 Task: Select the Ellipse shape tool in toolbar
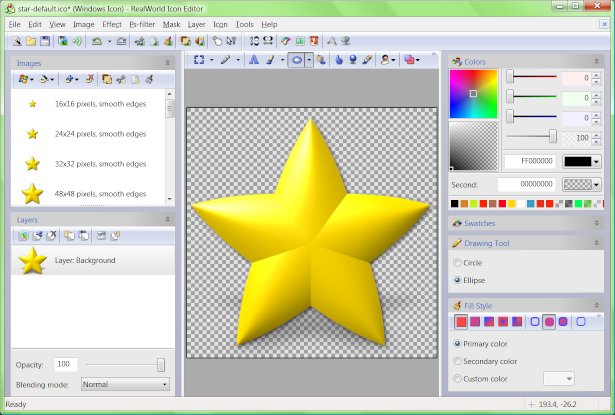click(x=296, y=60)
